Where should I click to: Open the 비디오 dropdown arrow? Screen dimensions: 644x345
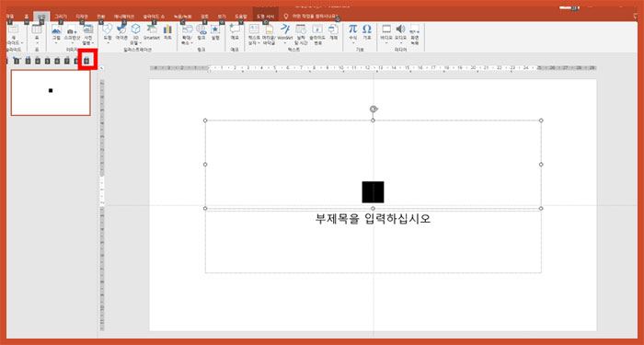[x=386, y=42]
